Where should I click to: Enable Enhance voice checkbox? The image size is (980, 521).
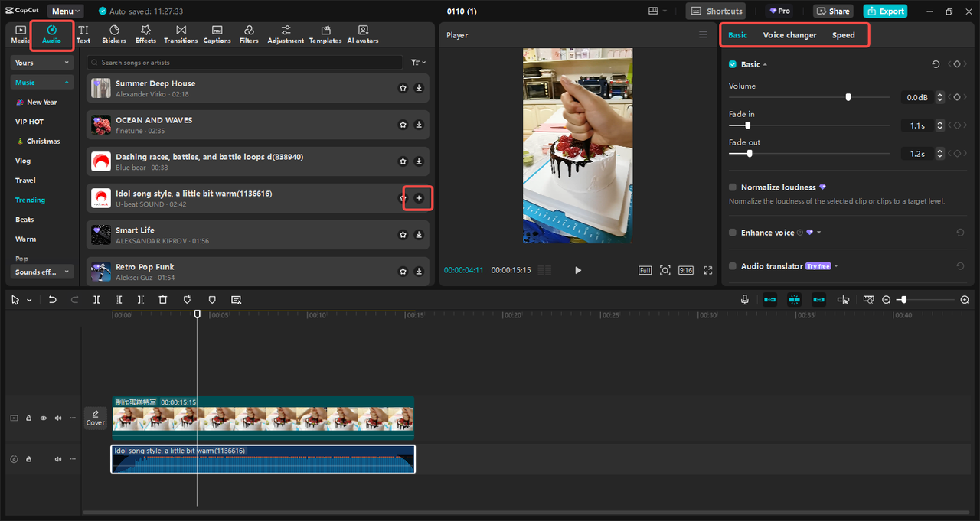(x=733, y=233)
